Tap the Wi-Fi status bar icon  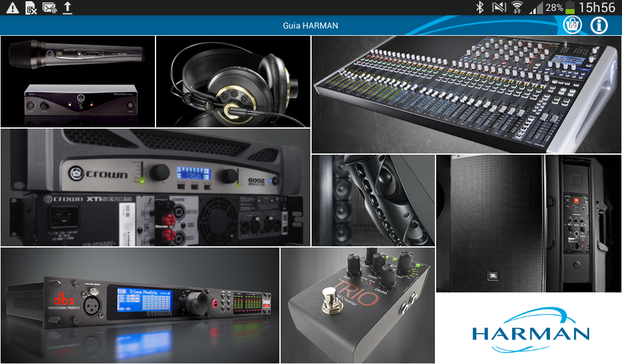click(517, 7)
